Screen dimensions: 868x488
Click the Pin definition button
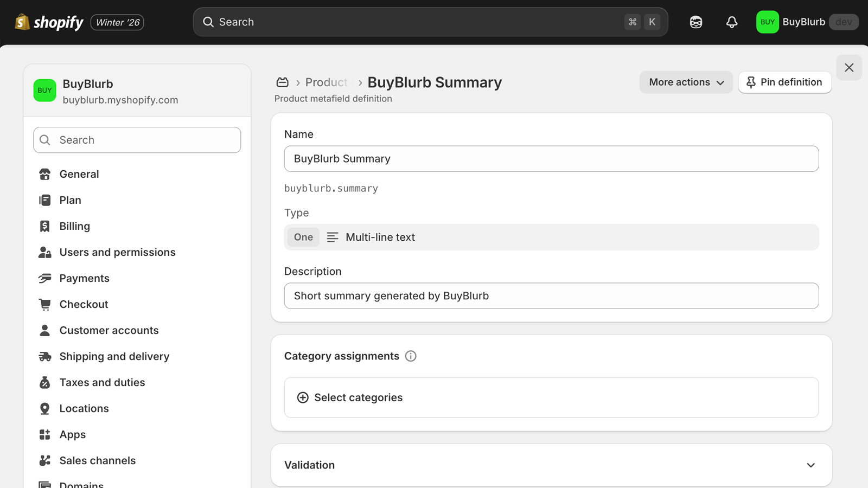point(784,82)
